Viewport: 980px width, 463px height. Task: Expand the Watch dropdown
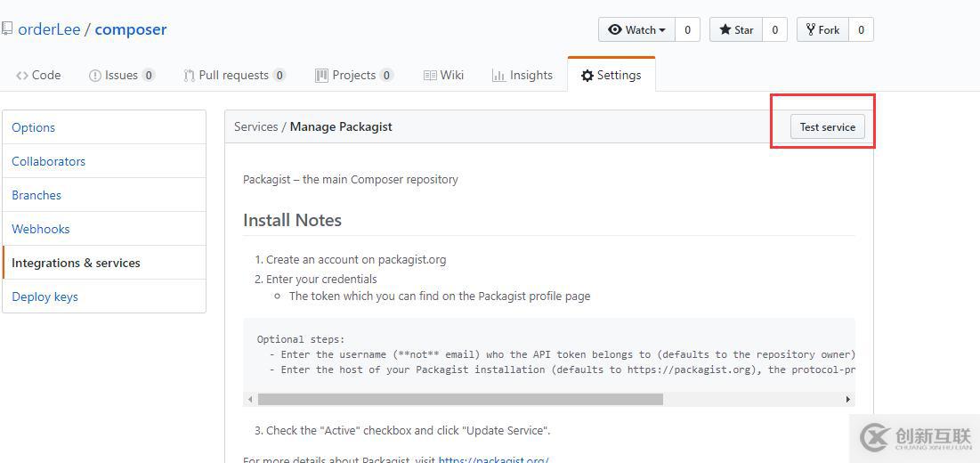(x=636, y=29)
